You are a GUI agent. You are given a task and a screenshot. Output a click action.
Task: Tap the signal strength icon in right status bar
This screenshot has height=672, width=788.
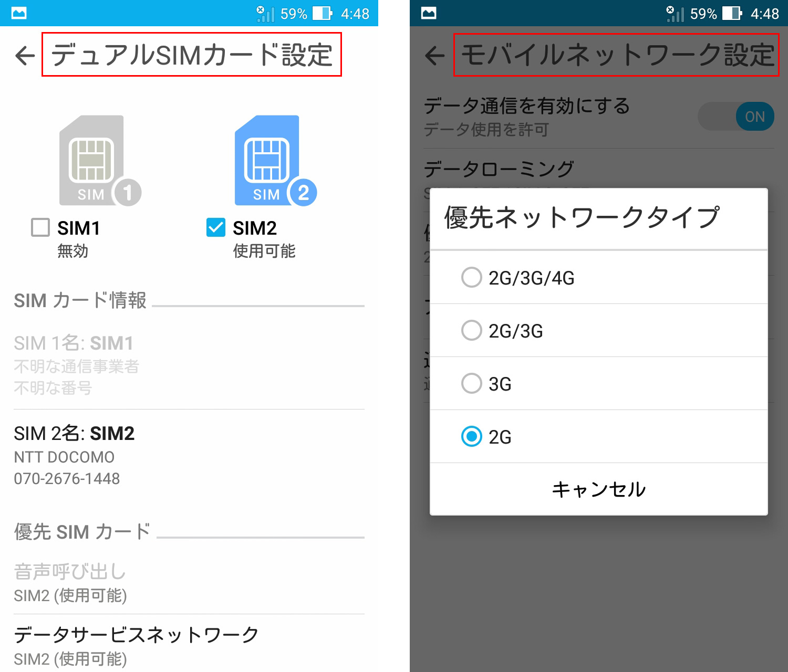[675, 14]
